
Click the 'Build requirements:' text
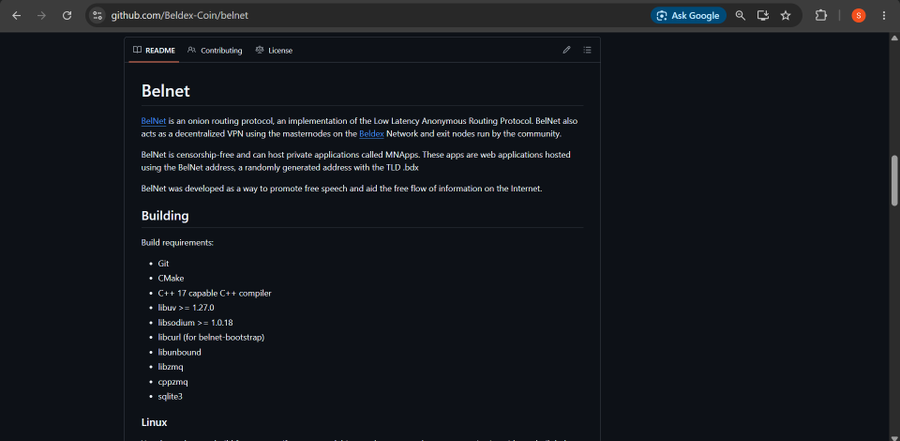(177, 242)
